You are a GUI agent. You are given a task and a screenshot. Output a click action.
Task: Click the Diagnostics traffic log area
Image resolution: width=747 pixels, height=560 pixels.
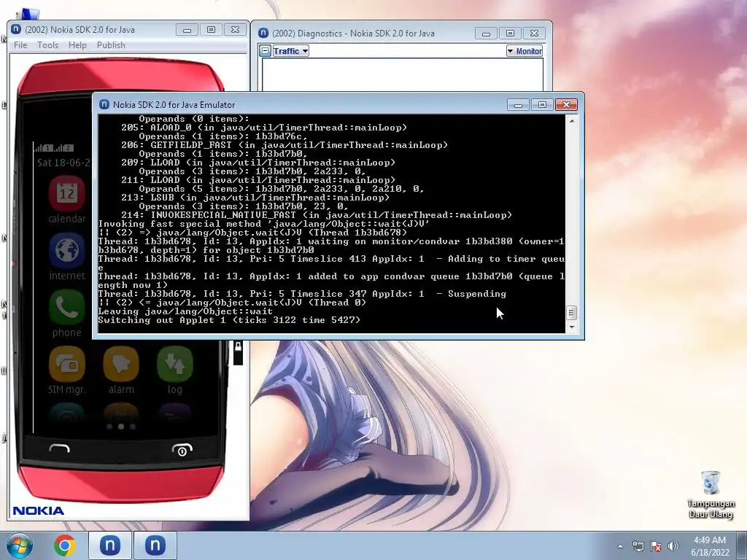click(403, 75)
